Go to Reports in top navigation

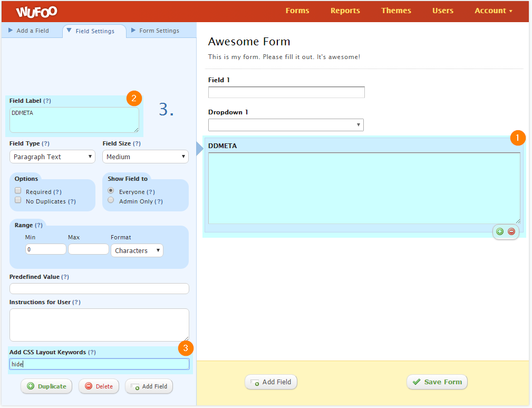coord(345,11)
